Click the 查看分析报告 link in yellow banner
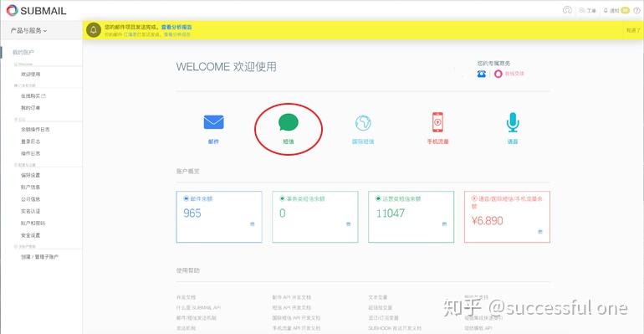The image size is (644, 334). click(x=176, y=27)
